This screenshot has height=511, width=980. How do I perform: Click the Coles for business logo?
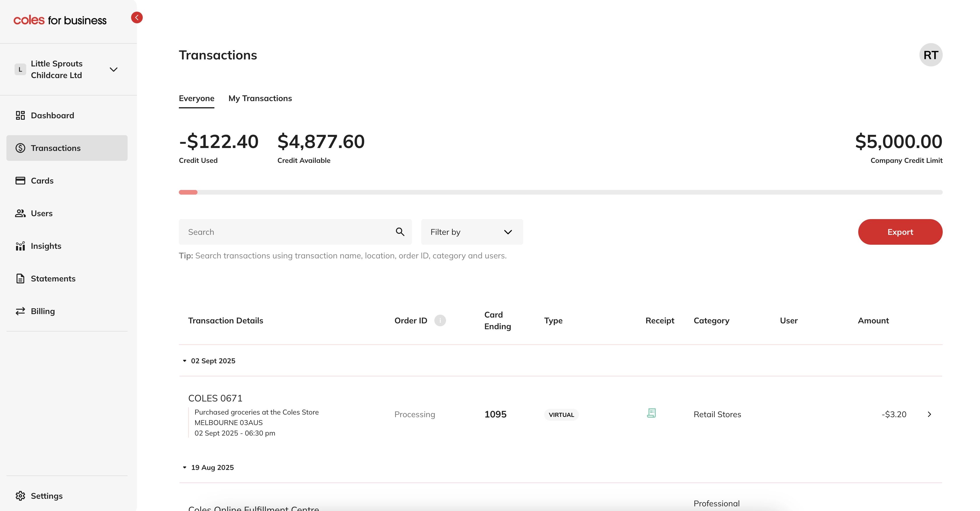[x=60, y=20]
